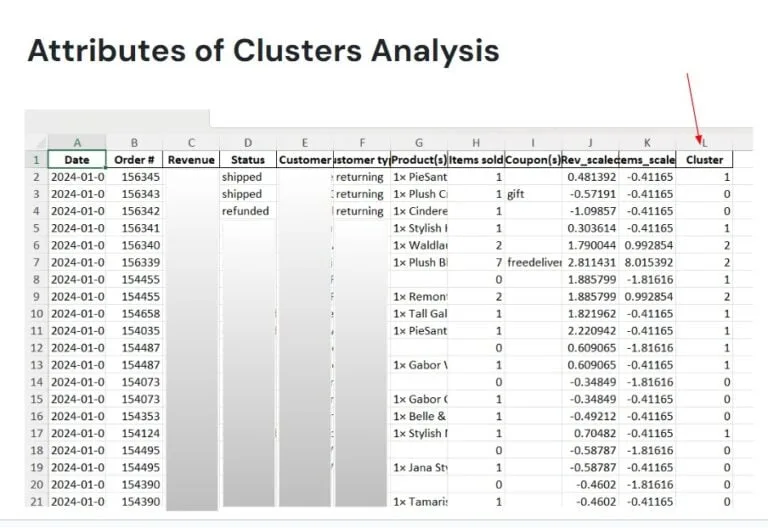Click the '1x Tall Gal' product cell
The height and width of the screenshot is (528, 768).
(x=419, y=313)
